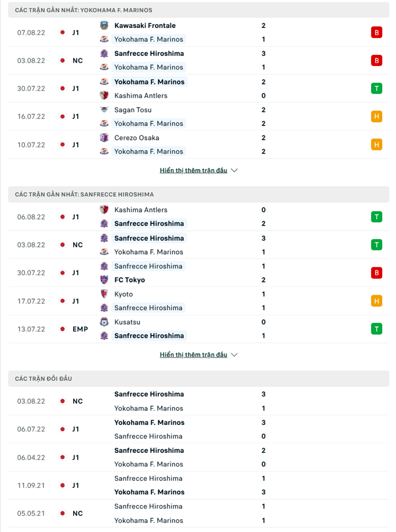The image size is (396, 532).
Task: Click the Kusatsu team crest
Action: 104,322
